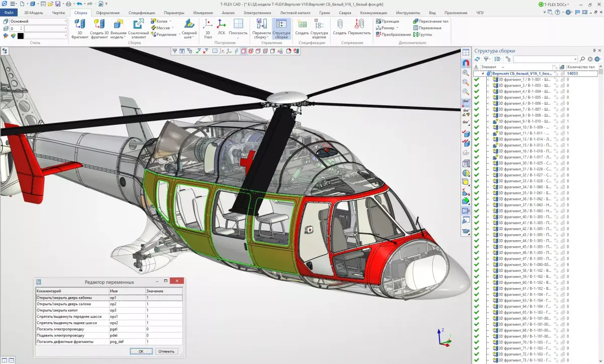Click the search field in Структура сборки
This screenshot has height=364, width=604.
point(546,59)
